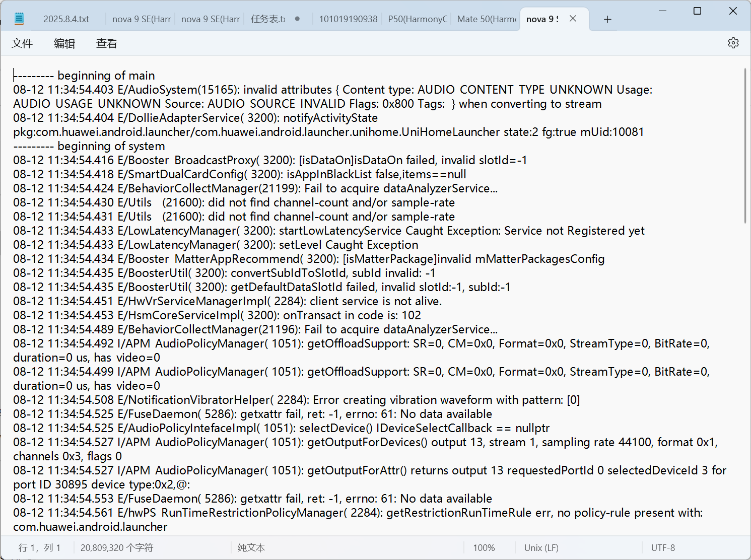Viewport: 751px width, 560px height.
Task: Open the 文件 menu
Action: coord(22,43)
